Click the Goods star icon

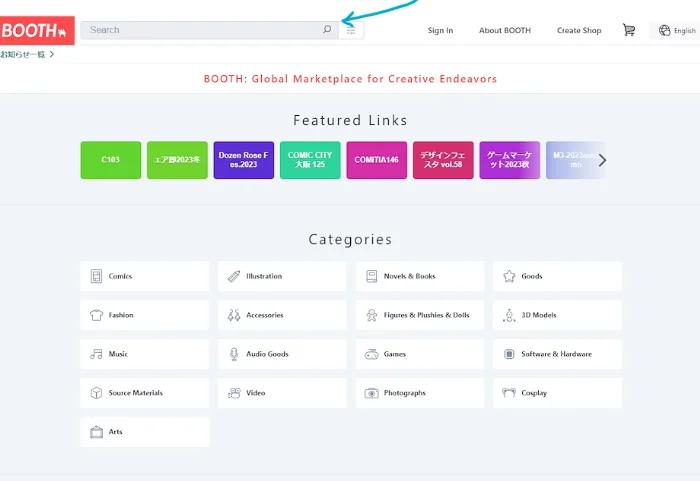[509, 276]
